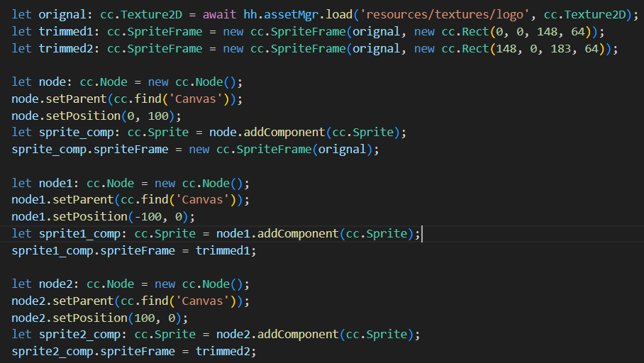This screenshot has width=644, height=363.
Task: Click the line 'let node: cc.Node = new cc.Node();'
Action: tap(128, 82)
